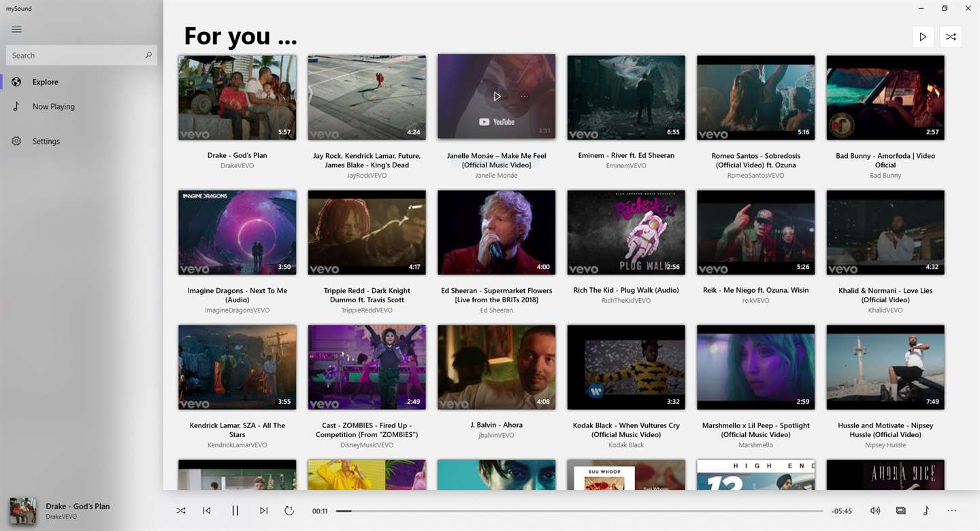The height and width of the screenshot is (531, 980).
Task: Open Drake - God's Plan video thumbnail
Action: coord(237,97)
